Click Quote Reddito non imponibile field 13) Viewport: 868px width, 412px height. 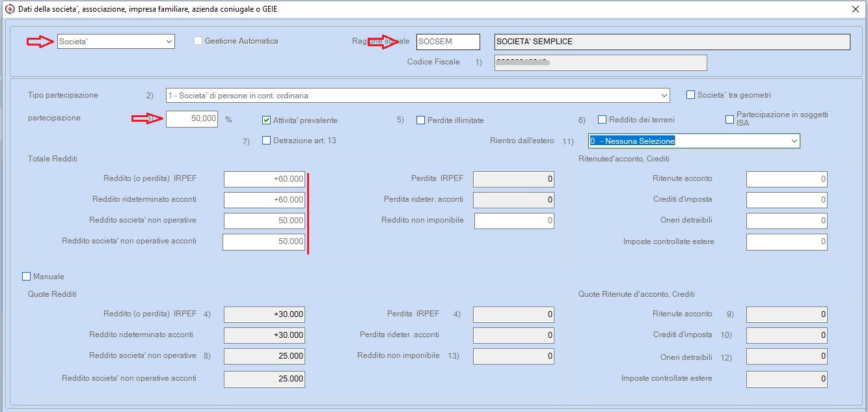(514, 356)
